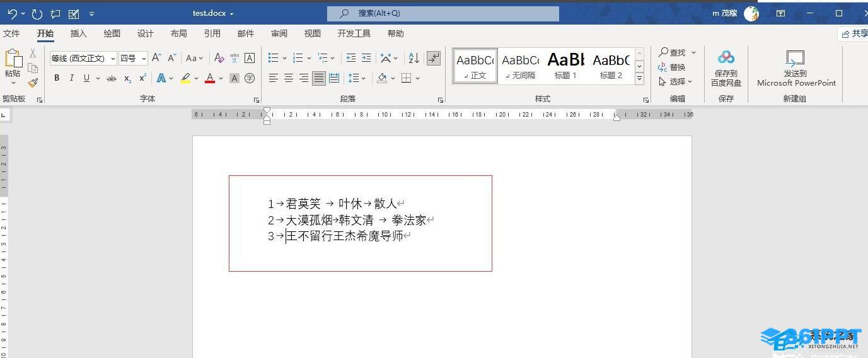Open the font size 四号 dropdown
This screenshot has width=868, height=358.
[144, 58]
